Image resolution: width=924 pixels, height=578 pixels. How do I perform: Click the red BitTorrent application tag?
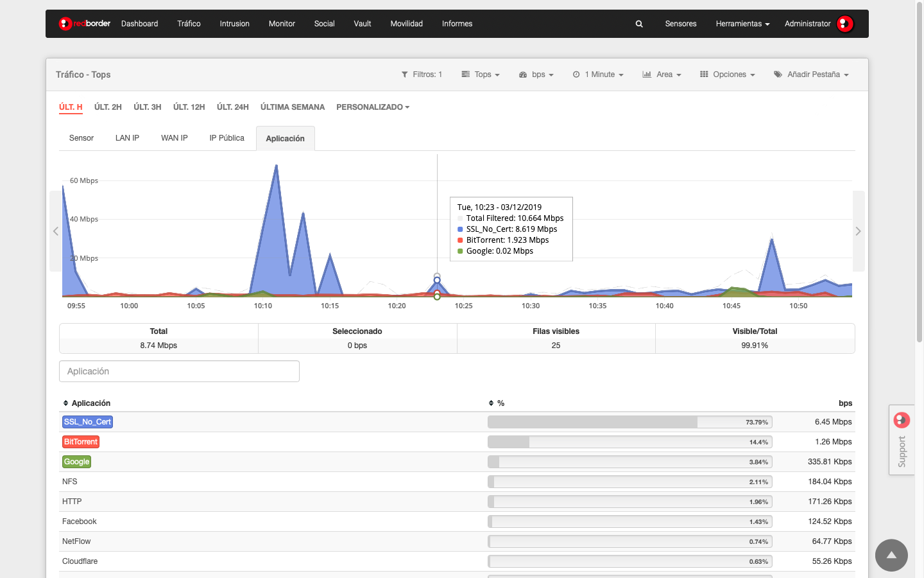(x=81, y=442)
